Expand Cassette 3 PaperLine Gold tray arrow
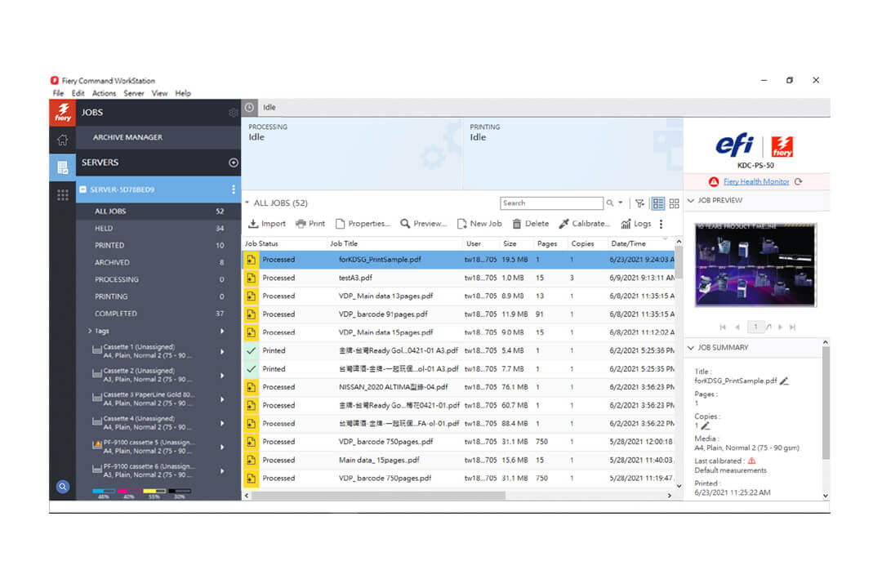The width and height of the screenshot is (882, 588). [x=222, y=399]
